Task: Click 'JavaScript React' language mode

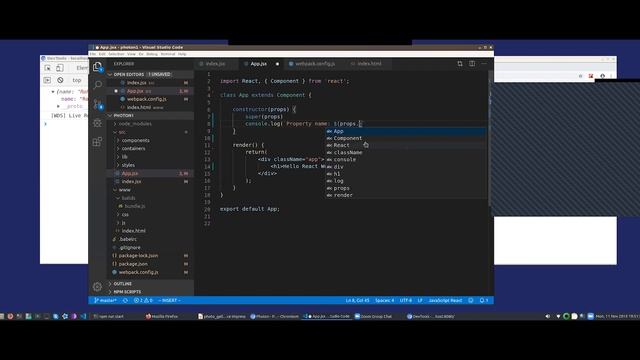Action: [x=445, y=300]
